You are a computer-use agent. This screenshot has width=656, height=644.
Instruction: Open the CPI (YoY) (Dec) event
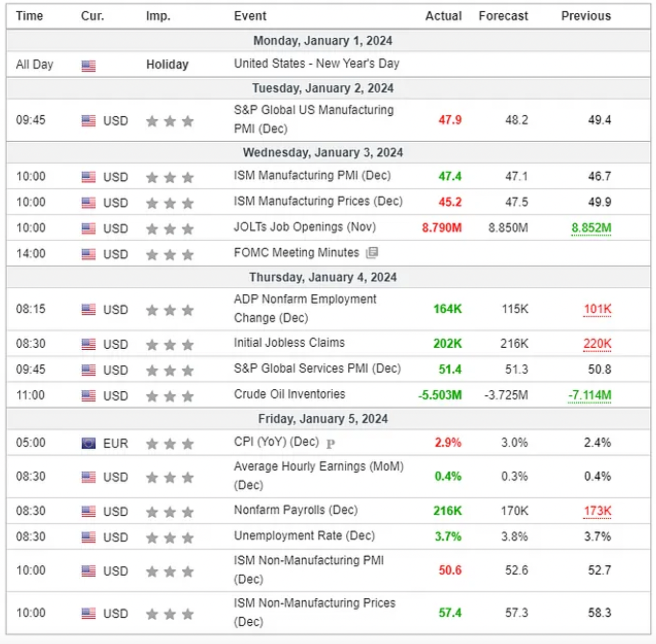click(276, 442)
